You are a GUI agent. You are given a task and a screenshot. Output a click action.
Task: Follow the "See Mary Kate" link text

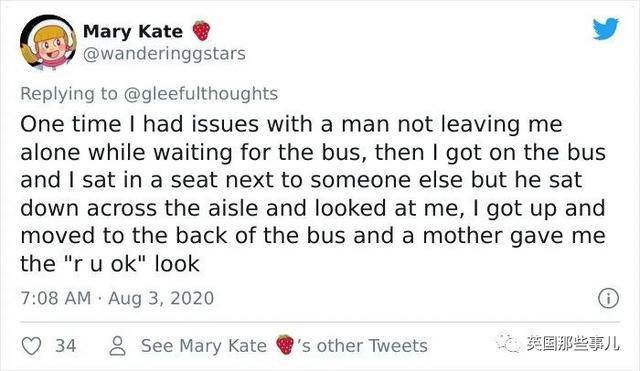coord(204,346)
